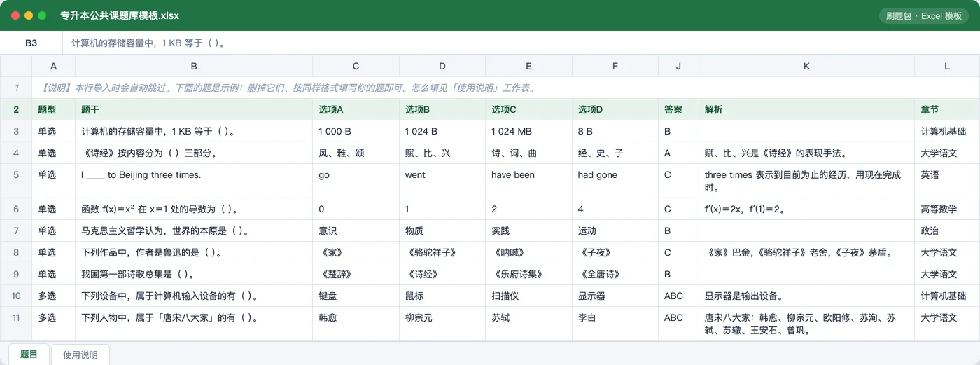Select row 10 header number
980x365 pixels.
click(16, 296)
